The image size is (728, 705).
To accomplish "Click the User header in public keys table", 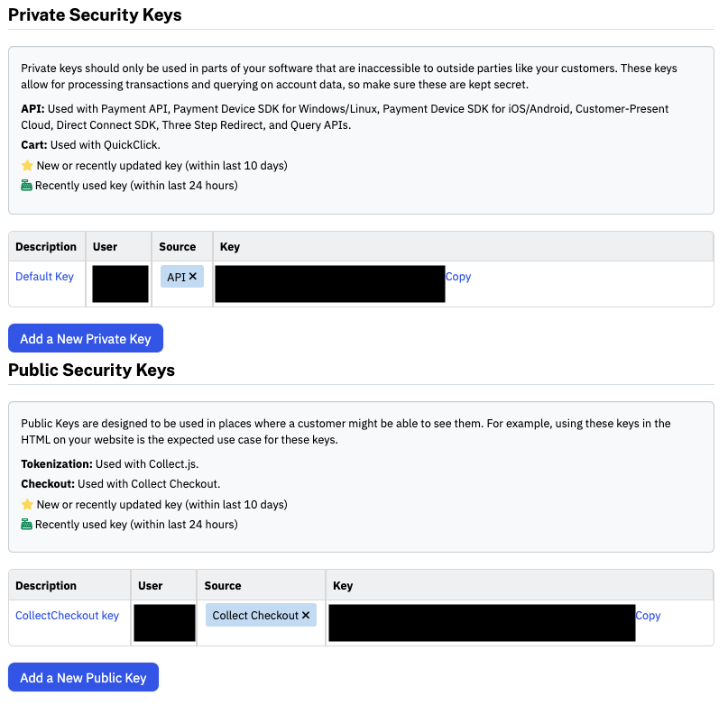I will pos(151,586).
